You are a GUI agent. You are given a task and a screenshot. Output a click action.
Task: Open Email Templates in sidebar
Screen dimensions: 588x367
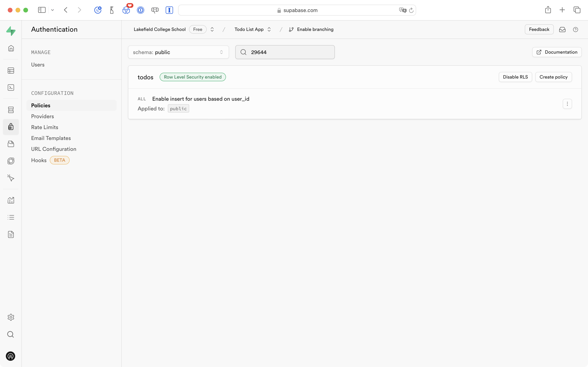(x=51, y=138)
